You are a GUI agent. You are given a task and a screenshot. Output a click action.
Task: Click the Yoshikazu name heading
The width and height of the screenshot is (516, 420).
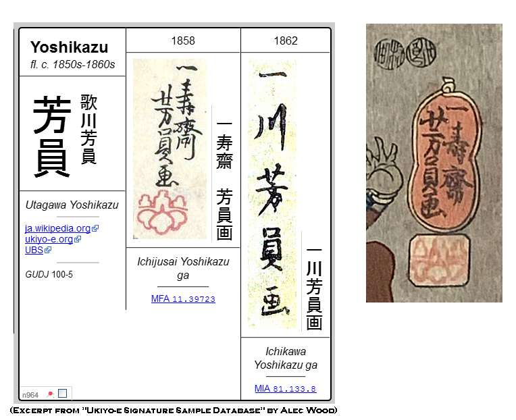click(x=69, y=47)
